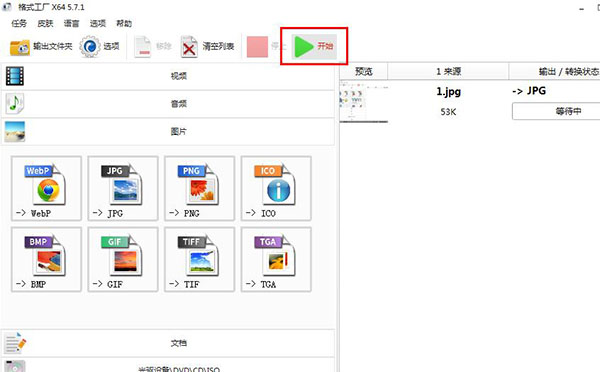600x372 pixels.
Task: Choose the -> GIF conversion icon
Action: (123, 259)
